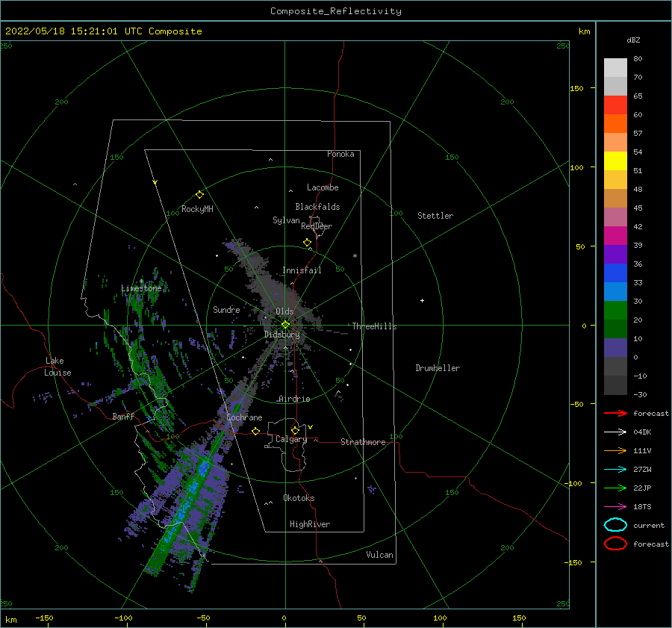This screenshot has height=628, width=672.
Task: Click the orange 111V arrow legend icon
Action: pos(615,450)
